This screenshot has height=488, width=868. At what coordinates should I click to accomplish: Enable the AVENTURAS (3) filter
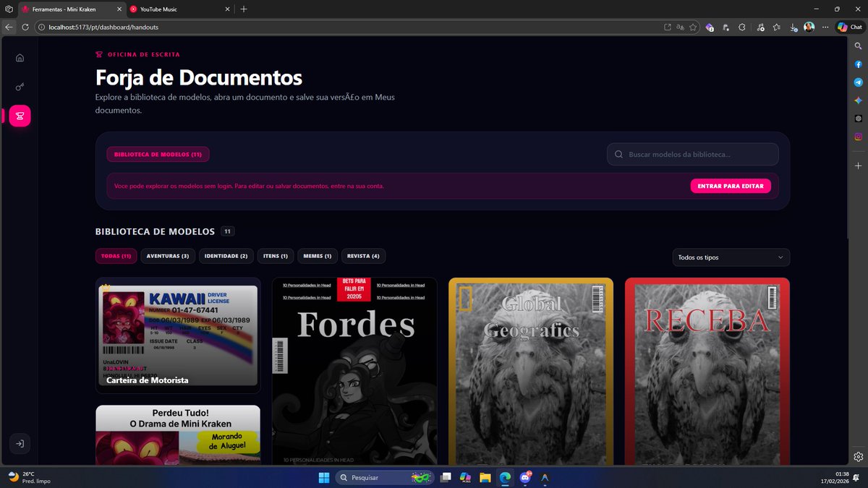(168, 256)
